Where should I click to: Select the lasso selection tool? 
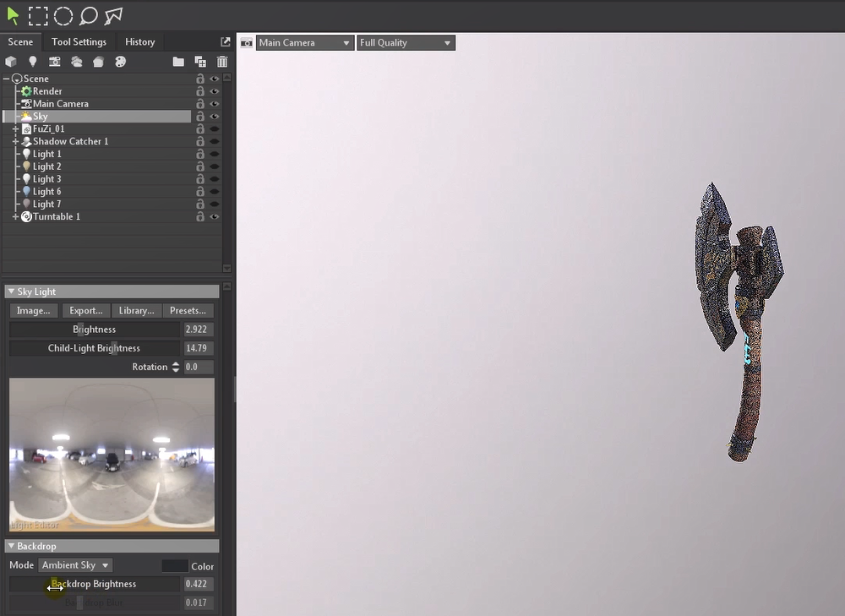(88, 15)
